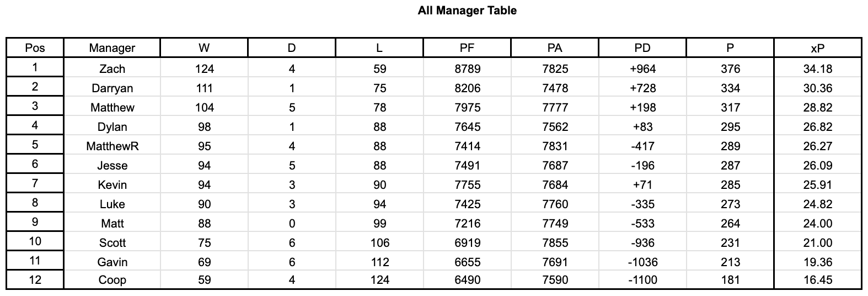
Task: Click the MatthewR manager name
Action: coord(112,146)
